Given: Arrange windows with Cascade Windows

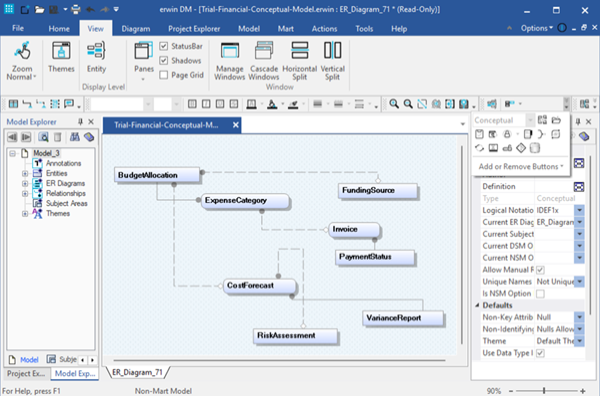Looking at the screenshot, I should (264, 60).
